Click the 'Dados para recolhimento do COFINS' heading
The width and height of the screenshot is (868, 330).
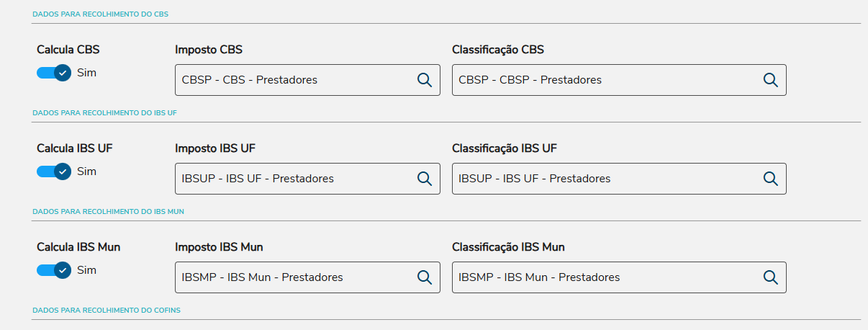click(x=107, y=311)
